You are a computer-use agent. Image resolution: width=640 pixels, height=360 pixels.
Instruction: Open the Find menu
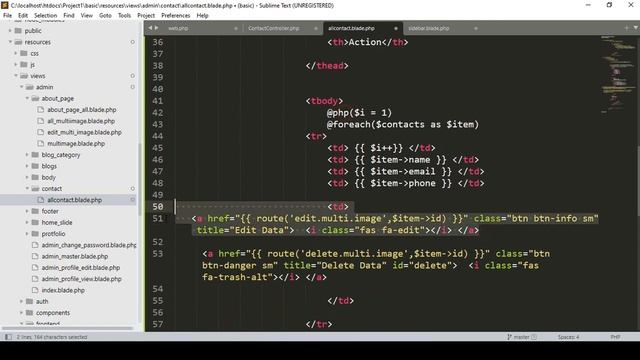pos(69,16)
